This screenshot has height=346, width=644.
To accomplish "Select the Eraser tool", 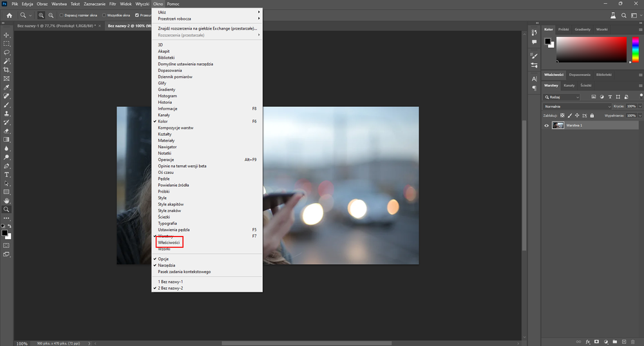I will (6, 131).
